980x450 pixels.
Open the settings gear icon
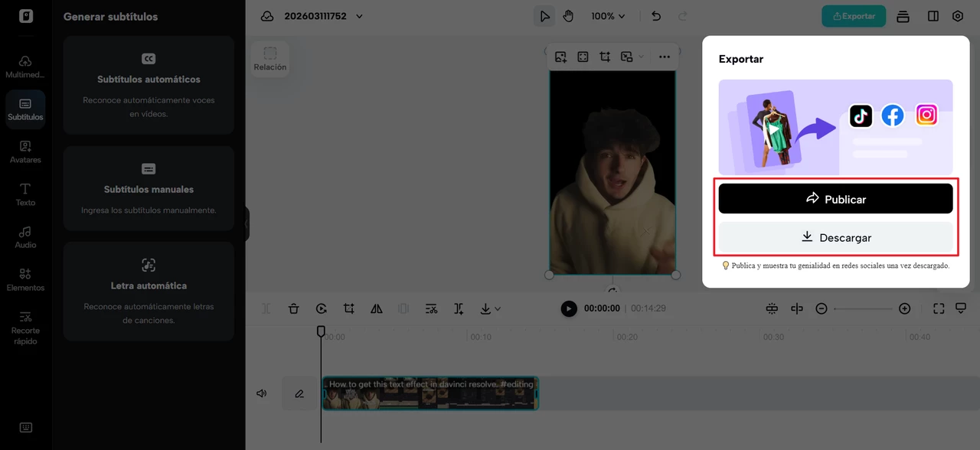point(958,16)
